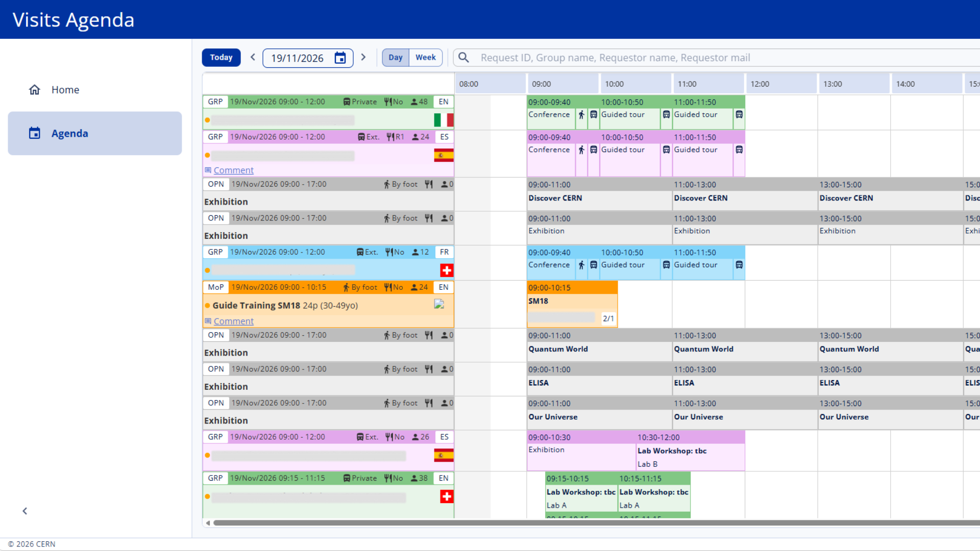
Task: Go to previous day arrow
Action: 253,57
